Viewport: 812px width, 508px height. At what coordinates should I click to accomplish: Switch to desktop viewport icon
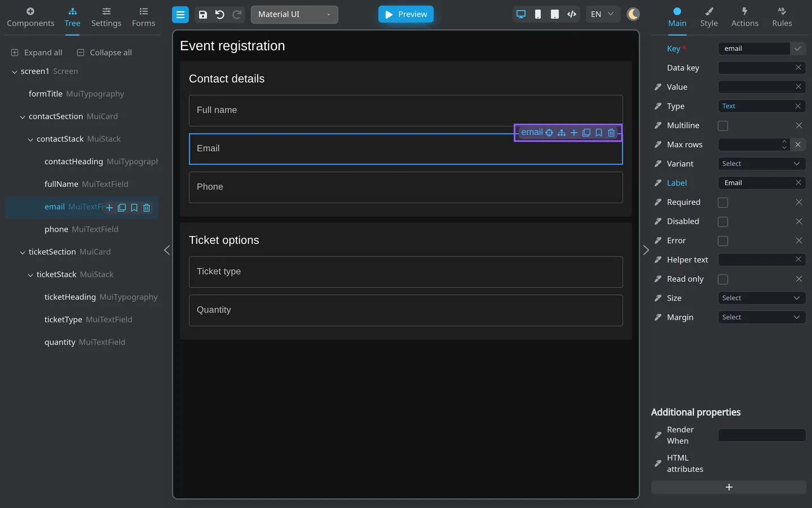click(521, 14)
